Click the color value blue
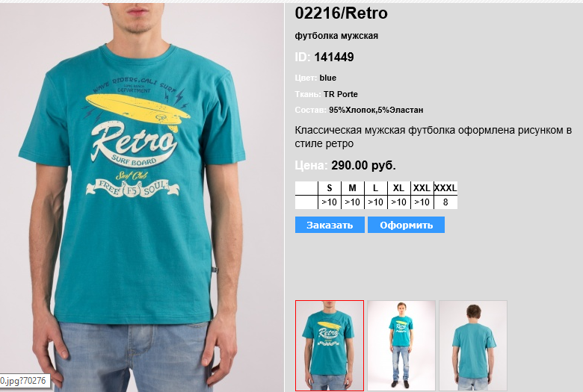This screenshot has height=392, width=583. (327, 78)
